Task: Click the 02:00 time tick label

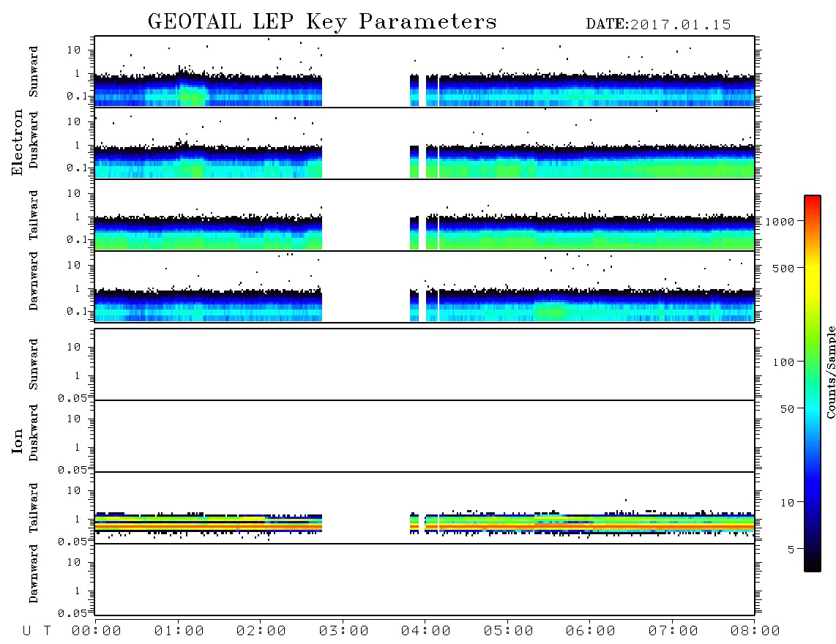Action: pyautogui.click(x=261, y=632)
